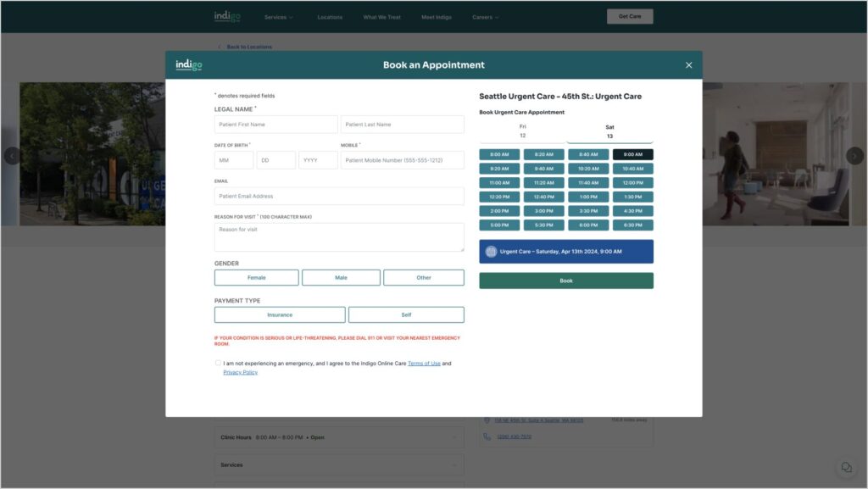The height and width of the screenshot is (489, 868).
Task: Select the 1:30 PM time slot
Action: click(632, 197)
